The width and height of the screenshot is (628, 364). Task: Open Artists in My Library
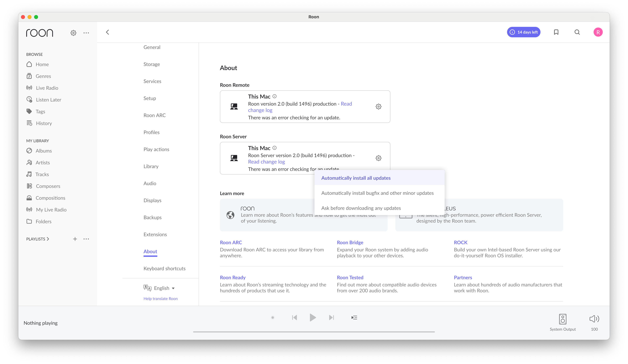(x=38, y=163)
